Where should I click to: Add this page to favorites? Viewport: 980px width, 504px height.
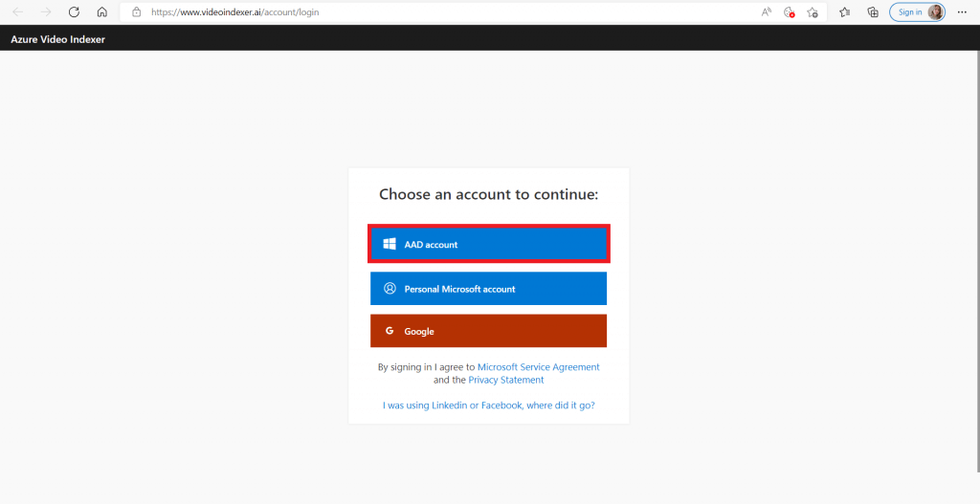coord(812,12)
